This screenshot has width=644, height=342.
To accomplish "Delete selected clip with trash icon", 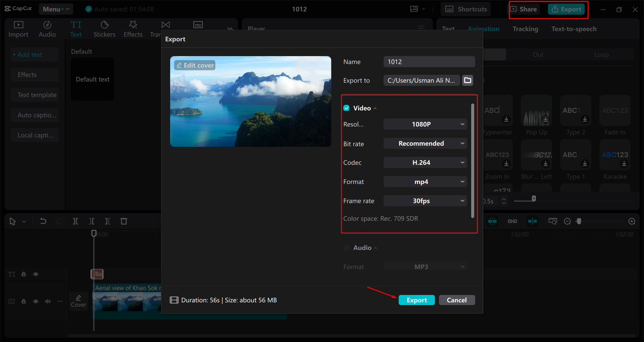I will pyautogui.click(x=124, y=221).
